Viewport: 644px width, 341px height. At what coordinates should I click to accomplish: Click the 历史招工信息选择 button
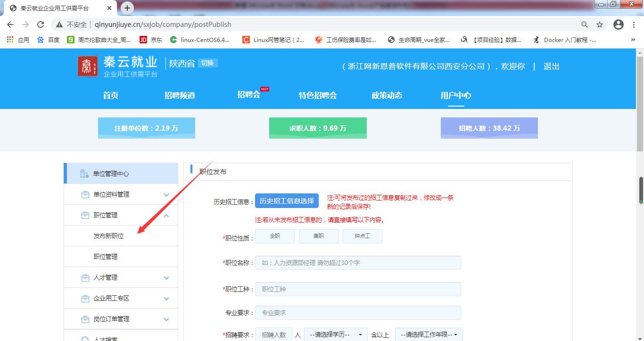point(287,201)
